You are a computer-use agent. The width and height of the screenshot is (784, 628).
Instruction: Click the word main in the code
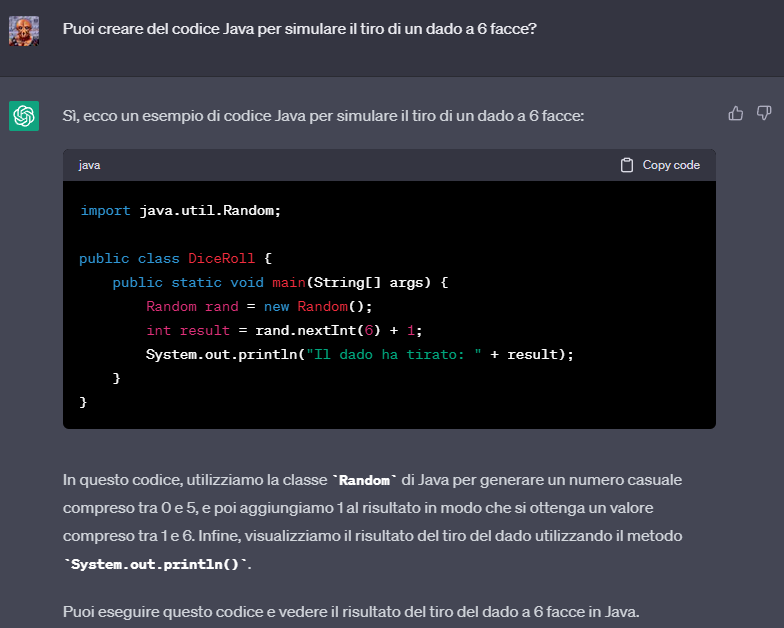(x=290, y=282)
